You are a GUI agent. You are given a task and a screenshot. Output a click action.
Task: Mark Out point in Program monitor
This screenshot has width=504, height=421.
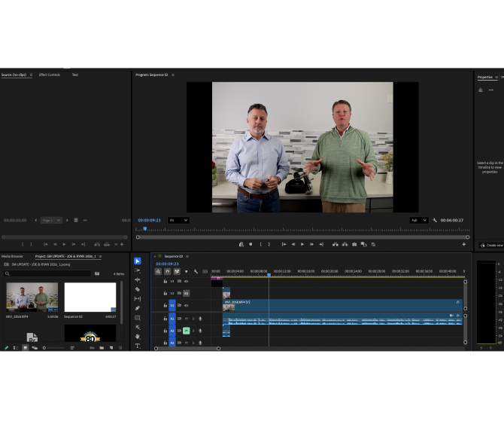269,244
